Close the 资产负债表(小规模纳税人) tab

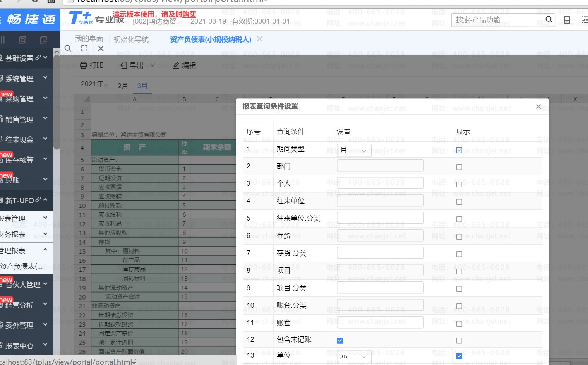tap(260, 39)
